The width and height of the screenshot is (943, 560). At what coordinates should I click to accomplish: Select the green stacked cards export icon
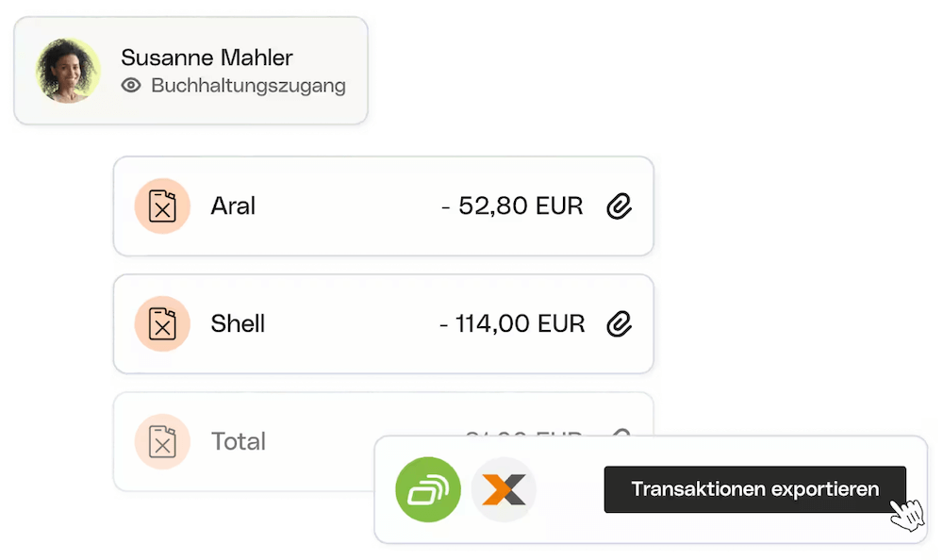[x=428, y=489]
